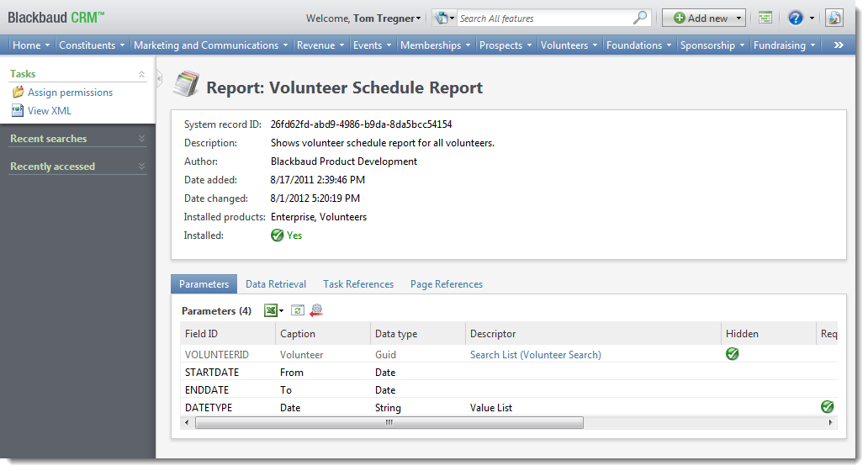Refresh the Parameters list
This screenshot has height=471, width=868.
[297, 310]
